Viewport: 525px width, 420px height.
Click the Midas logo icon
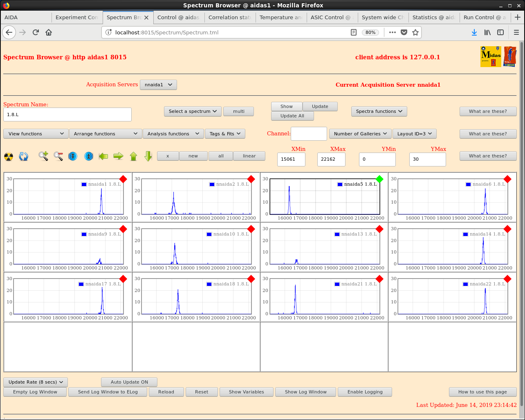[491, 56]
